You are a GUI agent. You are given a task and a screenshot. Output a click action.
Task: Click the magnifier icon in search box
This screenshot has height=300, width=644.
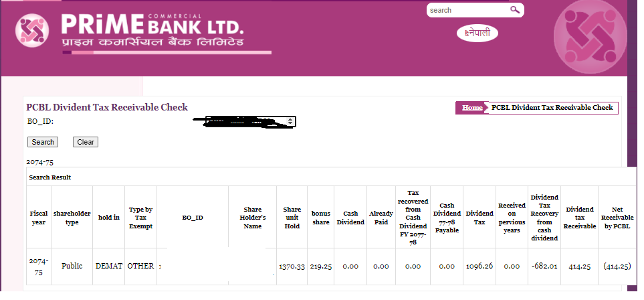[514, 10]
